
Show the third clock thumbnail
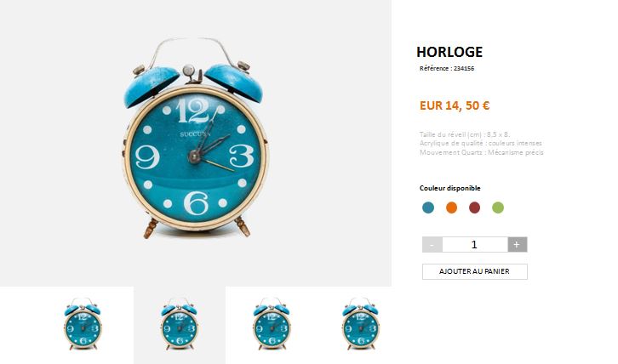[x=272, y=324]
